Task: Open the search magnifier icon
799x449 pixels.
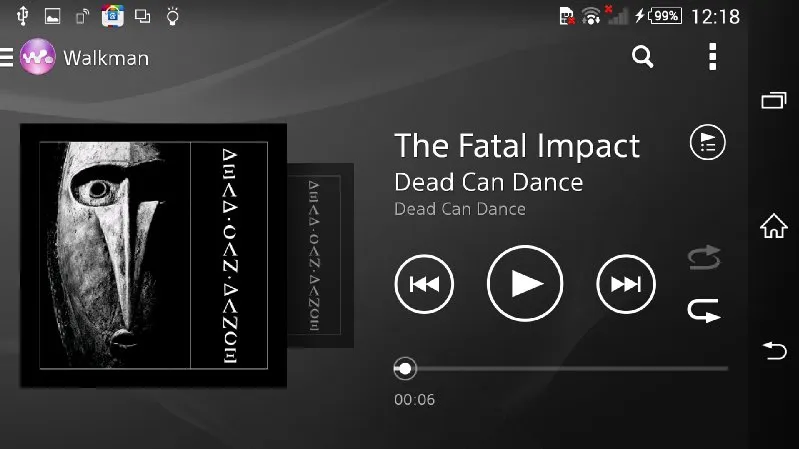Action: 642,57
